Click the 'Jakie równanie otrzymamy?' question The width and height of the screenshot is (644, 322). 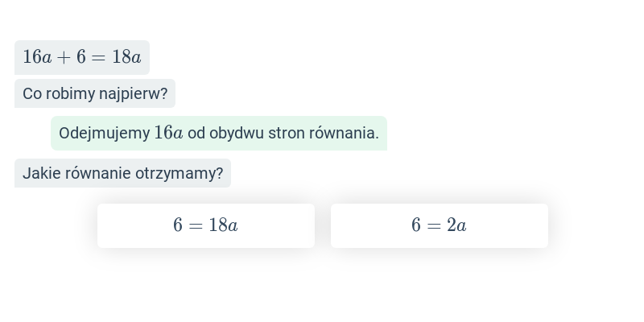123,173
